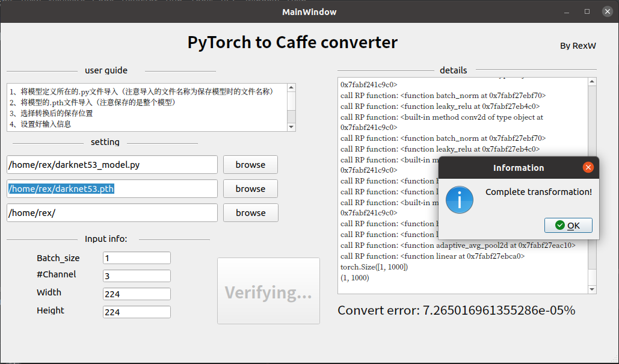The height and width of the screenshot is (364, 619).
Task: Click user guide line 4 text
Action: (x=40, y=124)
